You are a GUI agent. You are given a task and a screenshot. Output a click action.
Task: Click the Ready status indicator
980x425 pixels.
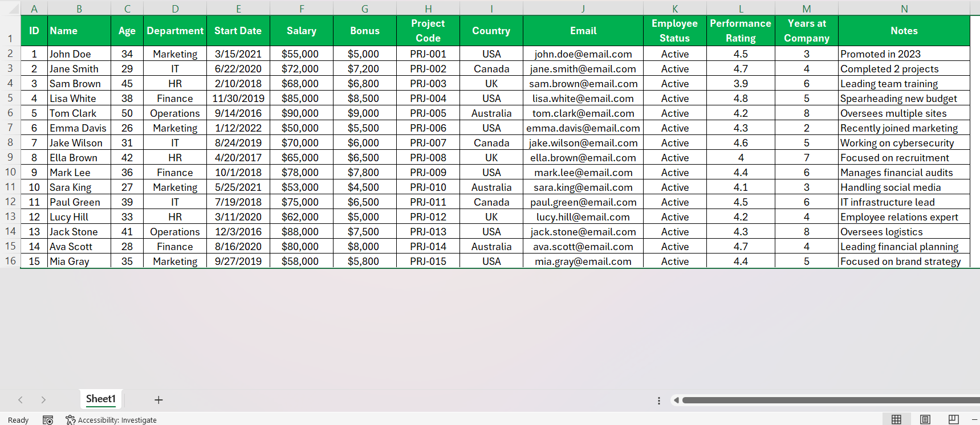18,420
